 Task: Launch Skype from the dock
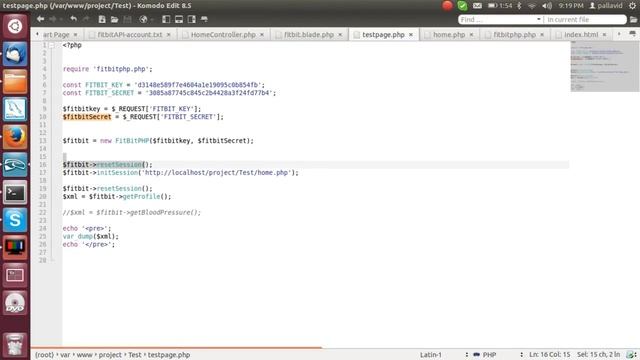click(x=15, y=220)
